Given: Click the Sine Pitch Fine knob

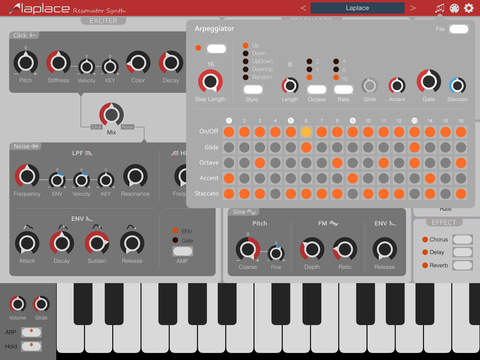Looking at the screenshot, I should coord(276,253).
